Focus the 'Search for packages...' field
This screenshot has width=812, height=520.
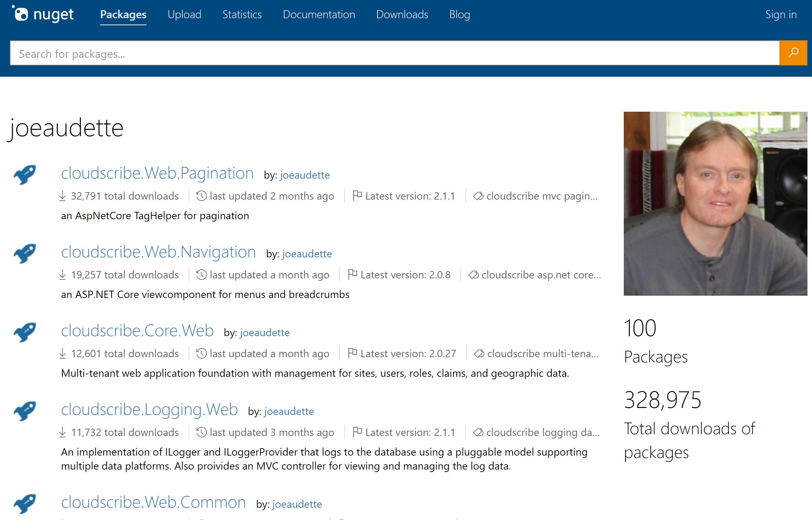(395, 53)
